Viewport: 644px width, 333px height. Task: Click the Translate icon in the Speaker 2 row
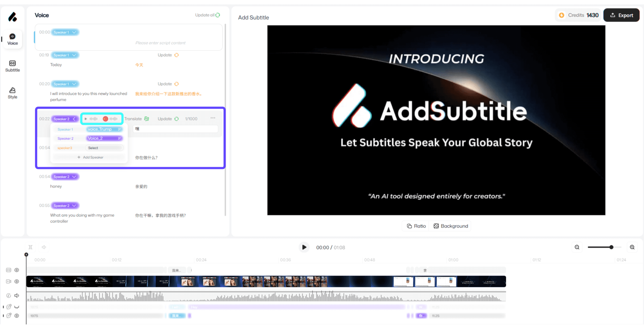click(x=147, y=119)
